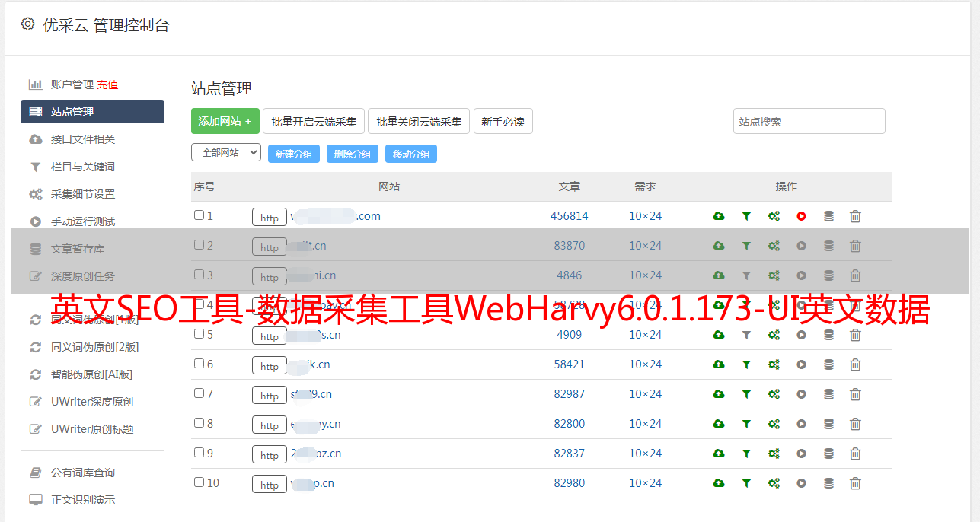This screenshot has width=980, height=522.
Task: Open the 新手必读 guide button
Action: [503, 121]
